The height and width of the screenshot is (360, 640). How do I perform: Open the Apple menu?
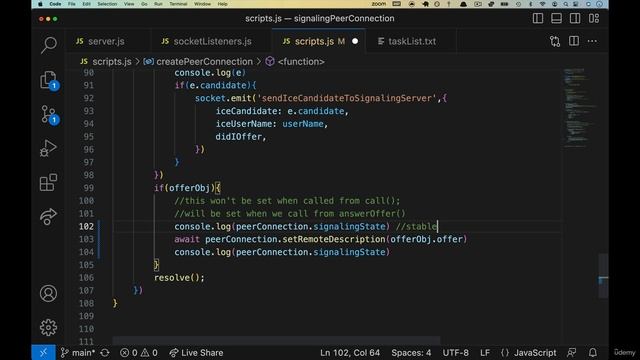[40, 4]
